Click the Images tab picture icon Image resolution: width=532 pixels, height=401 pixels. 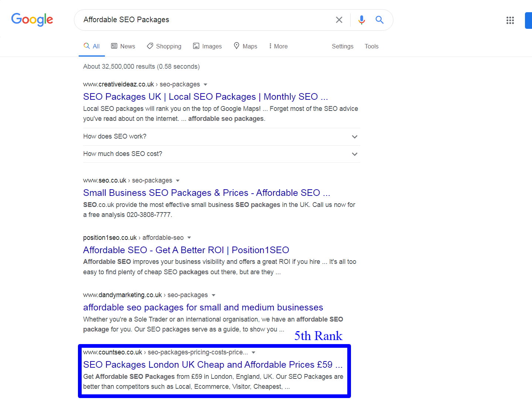point(196,46)
